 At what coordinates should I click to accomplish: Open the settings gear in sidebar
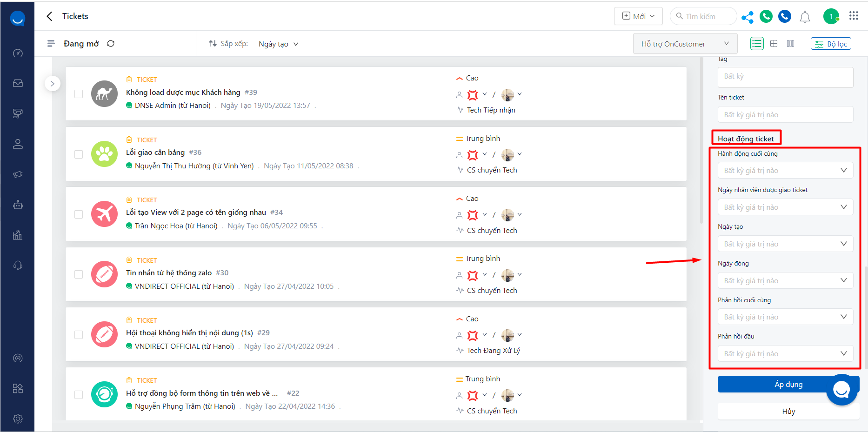point(18,419)
